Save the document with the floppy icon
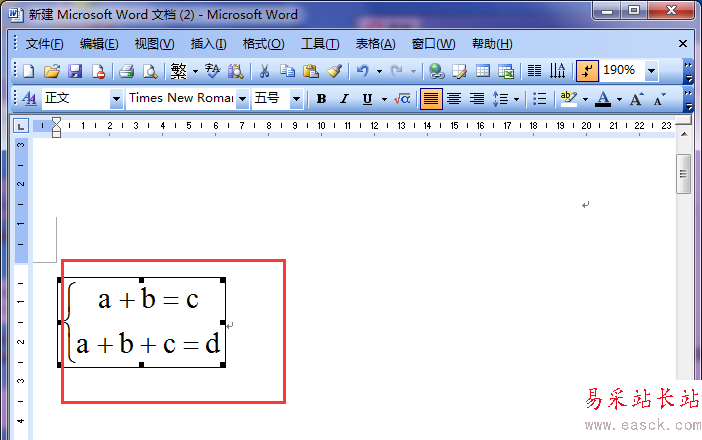Viewport: 702px width, 440px height. point(75,71)
